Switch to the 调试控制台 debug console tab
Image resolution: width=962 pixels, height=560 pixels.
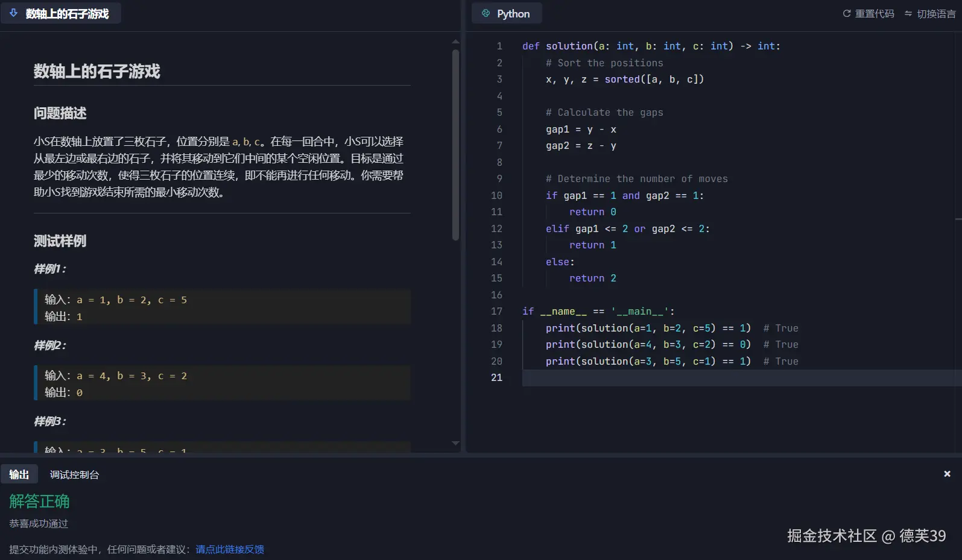coord(74,474)
